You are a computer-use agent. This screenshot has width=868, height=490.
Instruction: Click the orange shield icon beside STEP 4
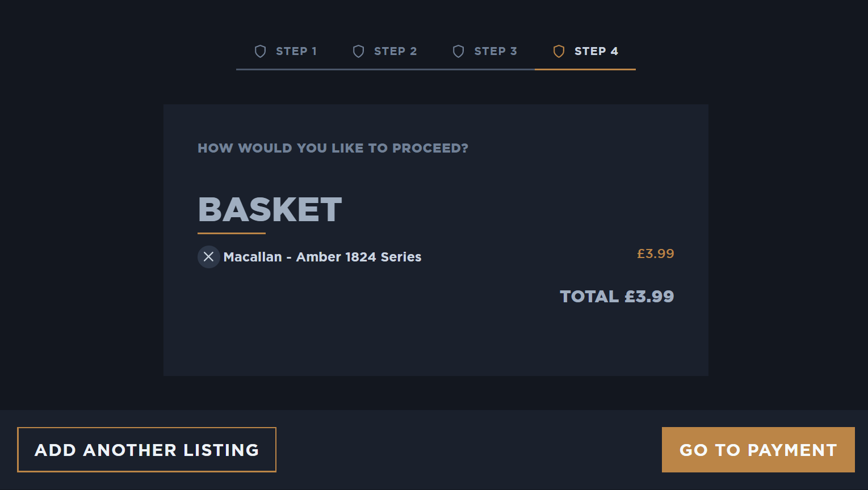(559, 51)
